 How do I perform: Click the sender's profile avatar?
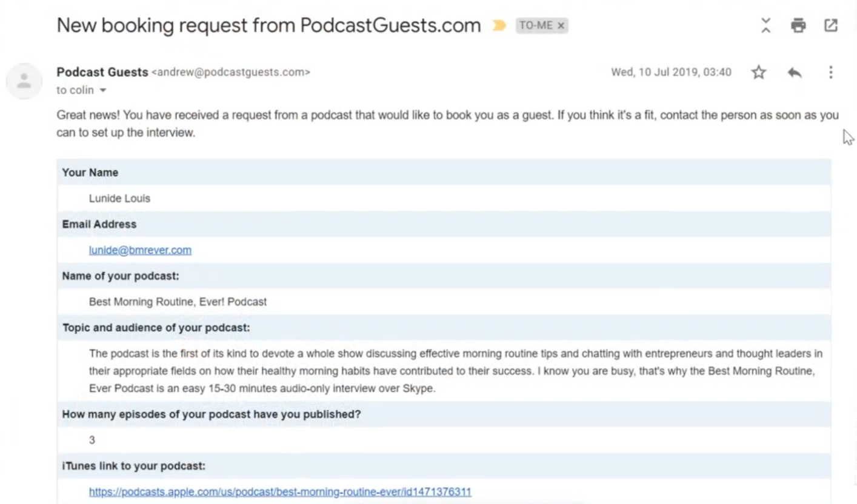24,81
